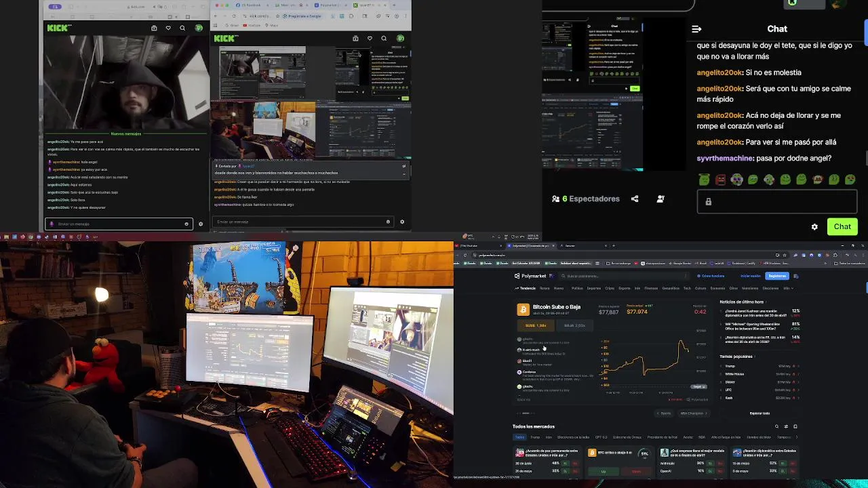This screenshot has height=488, width=868.
Task: Open the share icon next to Espectadores
Action: coord(635,199)
